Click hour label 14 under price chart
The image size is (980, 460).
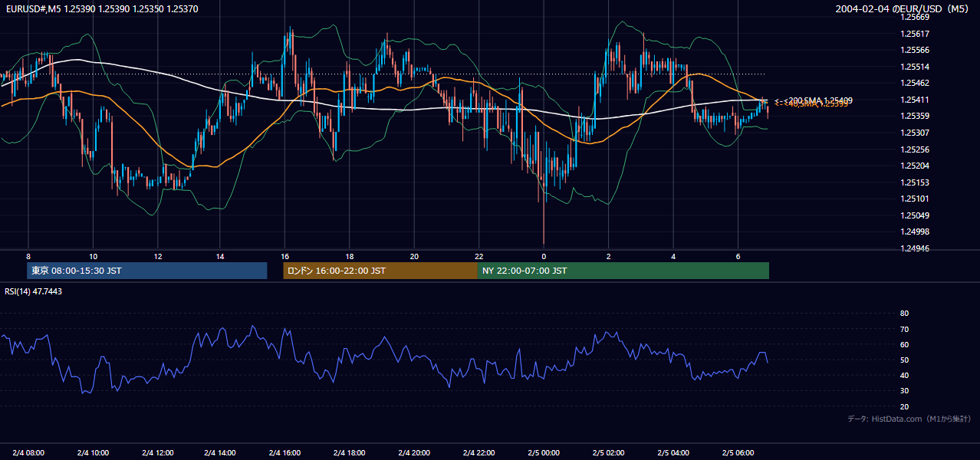tap(221, 256)
